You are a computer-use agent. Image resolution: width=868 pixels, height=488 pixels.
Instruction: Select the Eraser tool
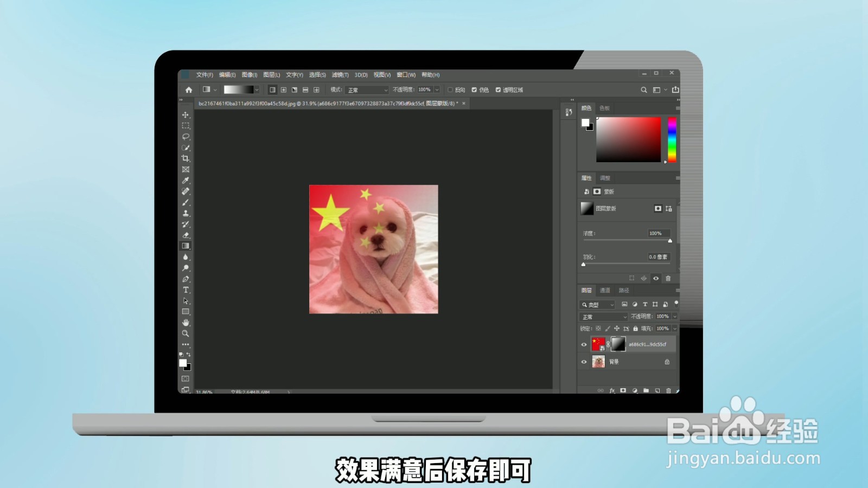coord(186,235)
